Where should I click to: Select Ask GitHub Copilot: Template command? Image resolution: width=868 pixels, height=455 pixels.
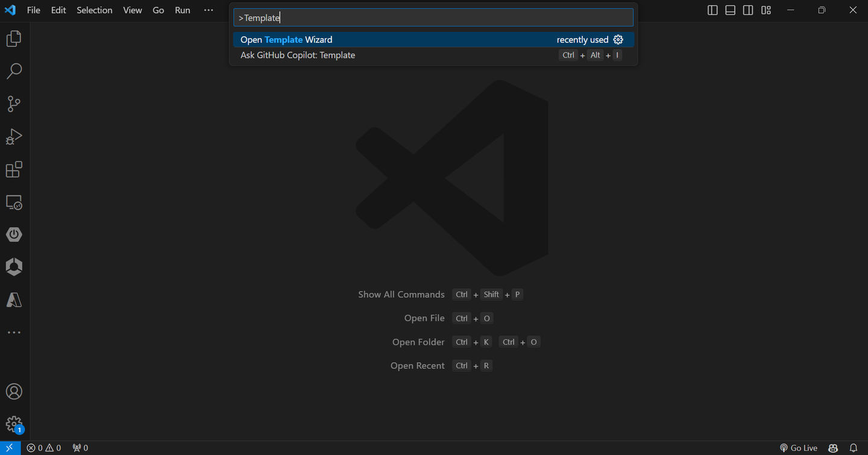click(433, 55)
